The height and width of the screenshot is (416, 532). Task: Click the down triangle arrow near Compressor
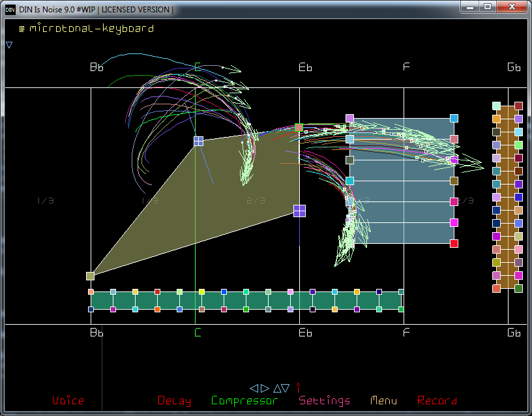pos(286,388)
